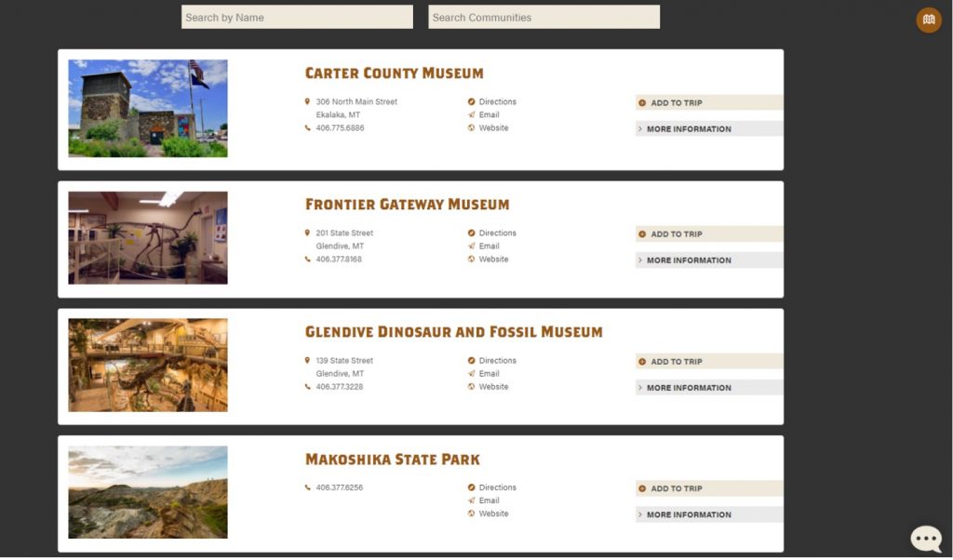
Task: Open Makoshika State Park title link
Action: pos(392,460)
